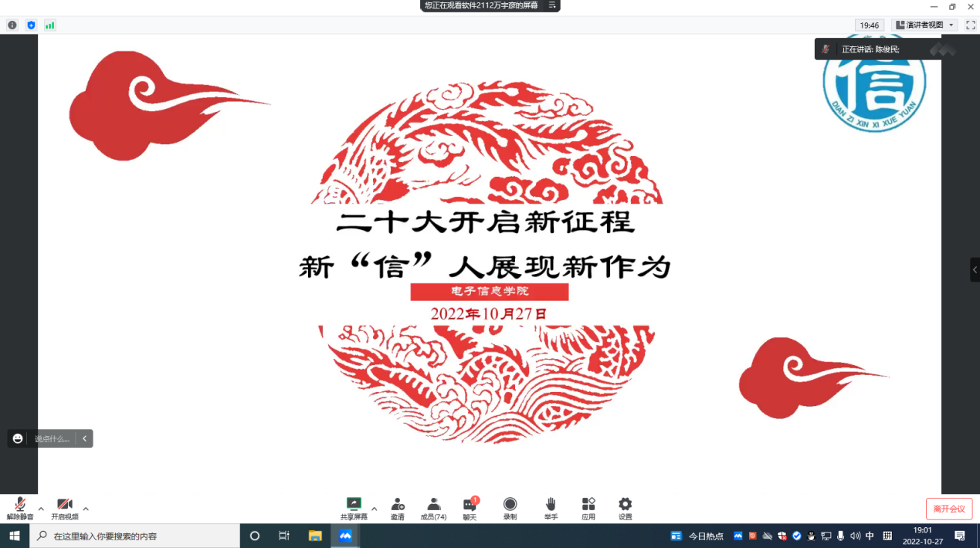
Task: Open the screen-sharing banner options menu
Action: point(552,5)
